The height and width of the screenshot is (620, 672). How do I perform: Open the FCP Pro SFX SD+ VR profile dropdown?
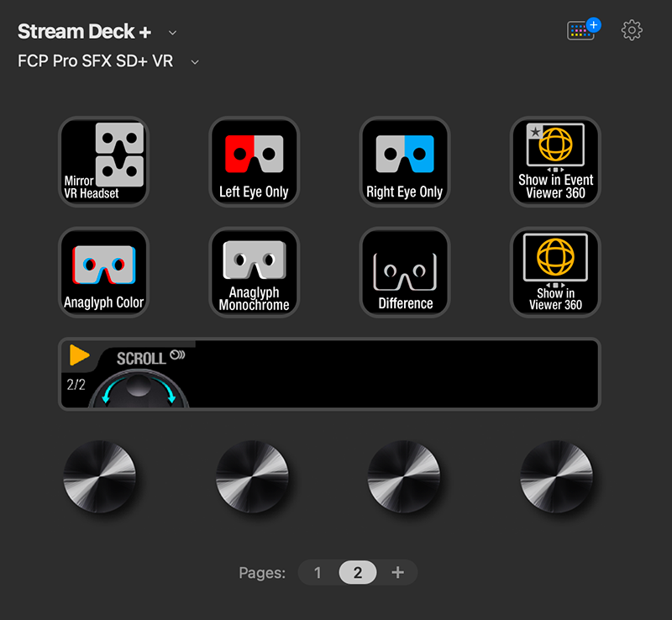194,62
